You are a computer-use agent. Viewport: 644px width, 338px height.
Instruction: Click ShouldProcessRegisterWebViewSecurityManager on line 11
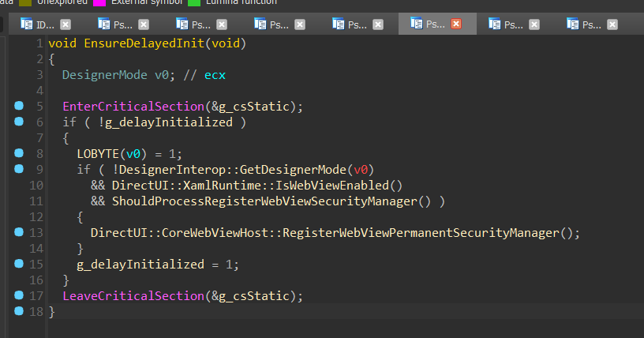[x=264, y=201]
